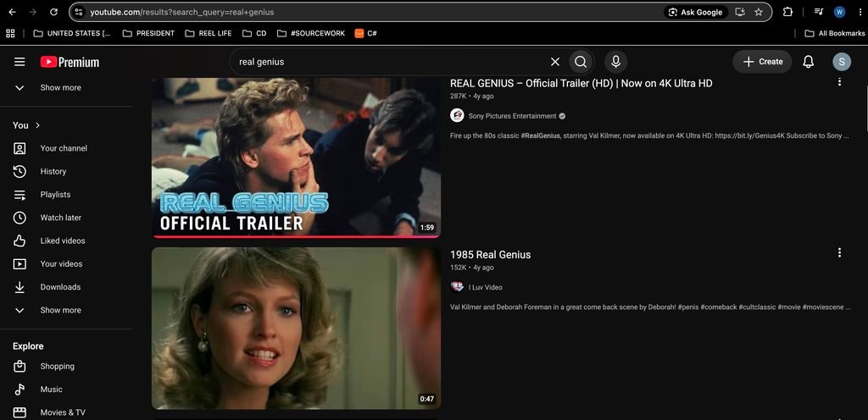Image resolution: width=868 pixels, height=420 pixels.
Task: Bookmark this page with the star icon
Action: pos(759,12)
